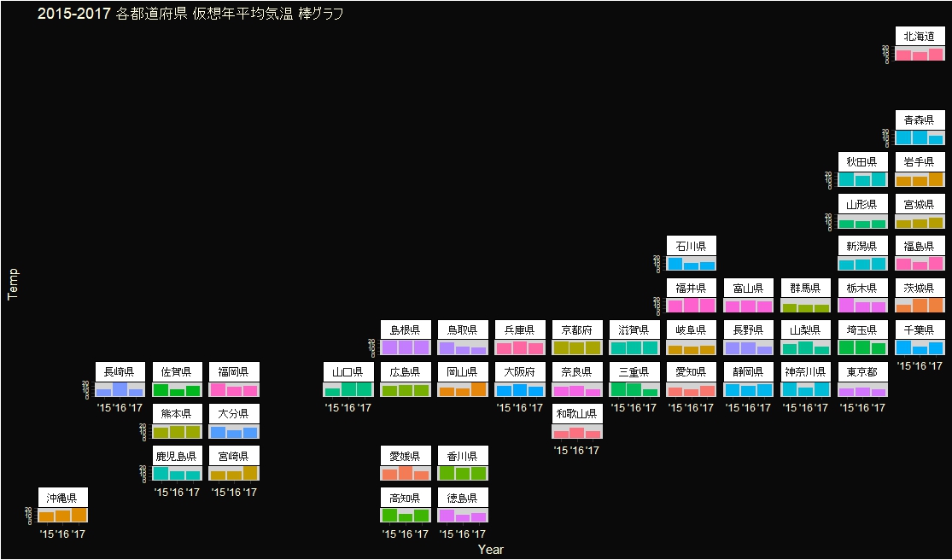Click the orange bar chart under 岡山県
This screenshot has height=560, width=952.
pyautogui.click(x=463, y=389)
